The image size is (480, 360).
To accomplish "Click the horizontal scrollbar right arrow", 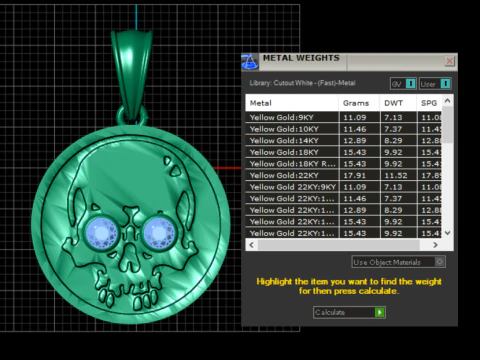I will coord(435,245).
